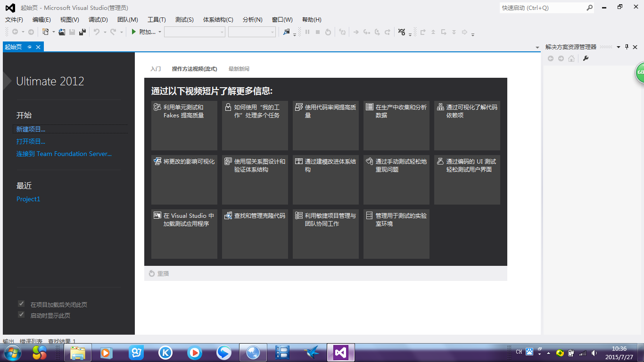The image size is (644, 362).
Task: Open the 错误列表 bottom tab
Action: pyautogui.click(x=31, y=341)
